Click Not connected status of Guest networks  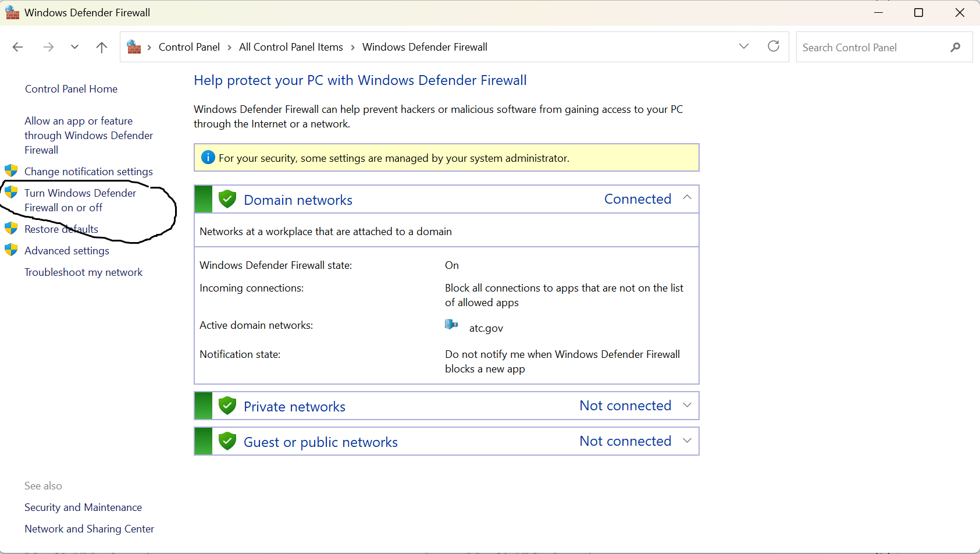[625, 441]
